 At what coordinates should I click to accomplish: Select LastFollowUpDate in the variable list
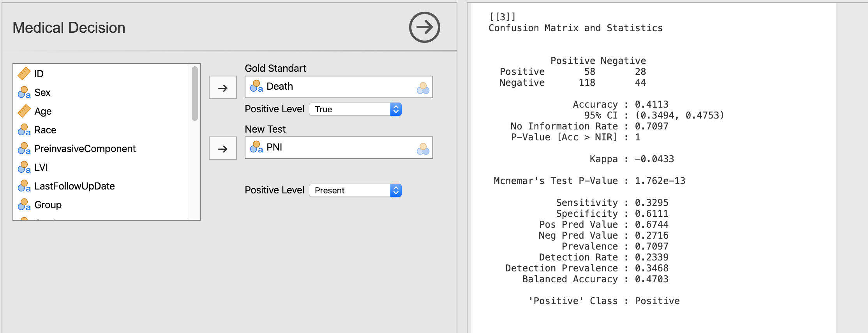74,186
